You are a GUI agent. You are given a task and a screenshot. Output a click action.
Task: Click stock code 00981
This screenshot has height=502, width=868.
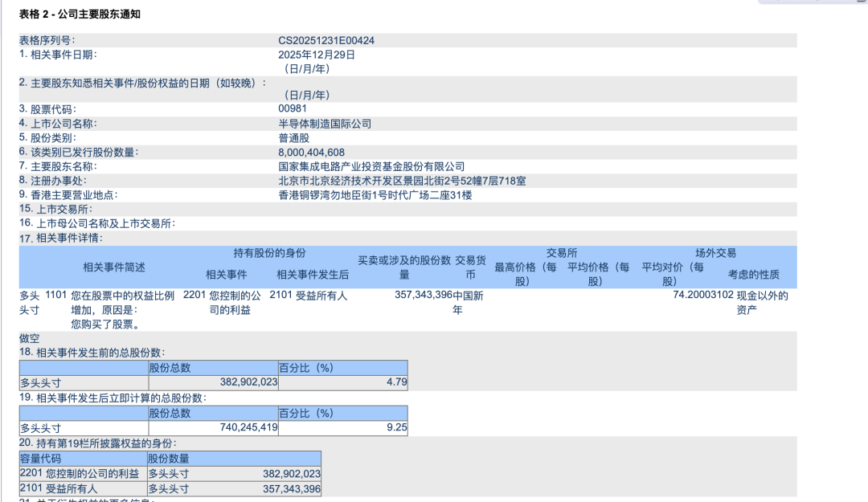(x=293, y=108)
